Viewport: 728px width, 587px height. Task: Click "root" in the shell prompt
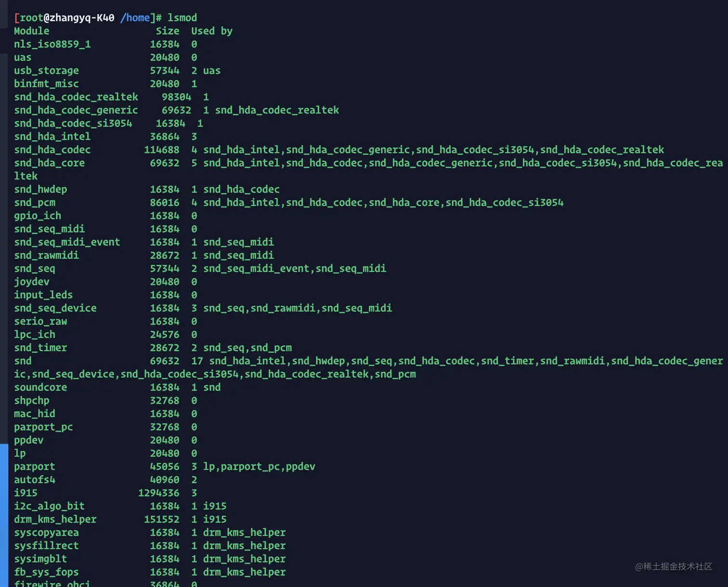click(31, 18)
